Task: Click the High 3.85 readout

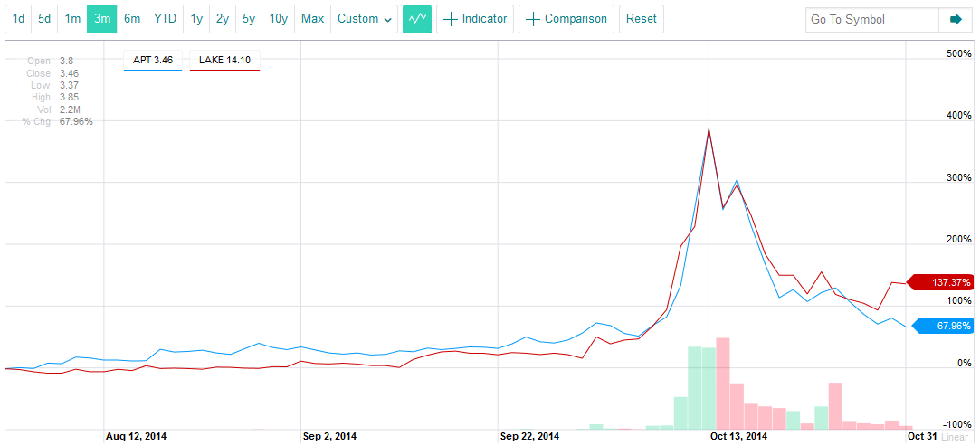Action: coord(55,98)
